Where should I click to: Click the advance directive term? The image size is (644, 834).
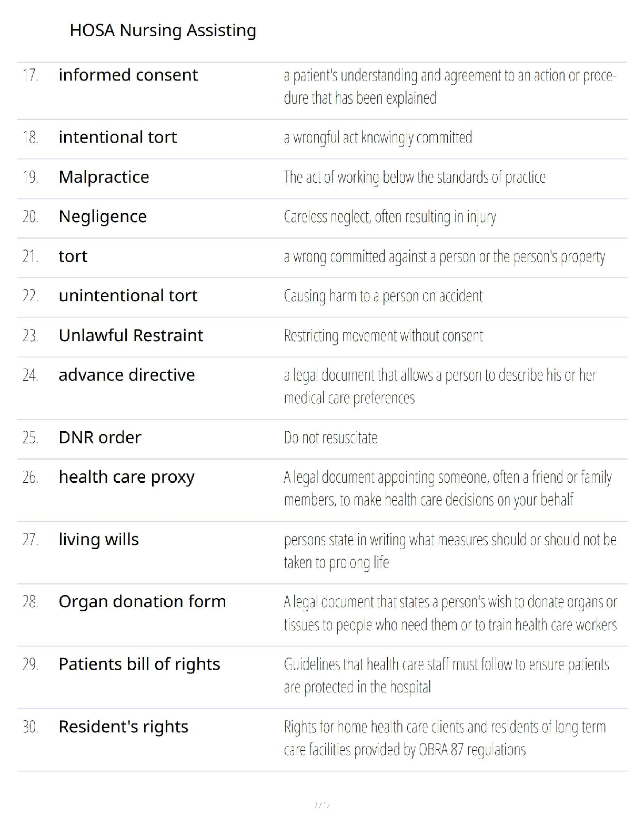point(126,375)
